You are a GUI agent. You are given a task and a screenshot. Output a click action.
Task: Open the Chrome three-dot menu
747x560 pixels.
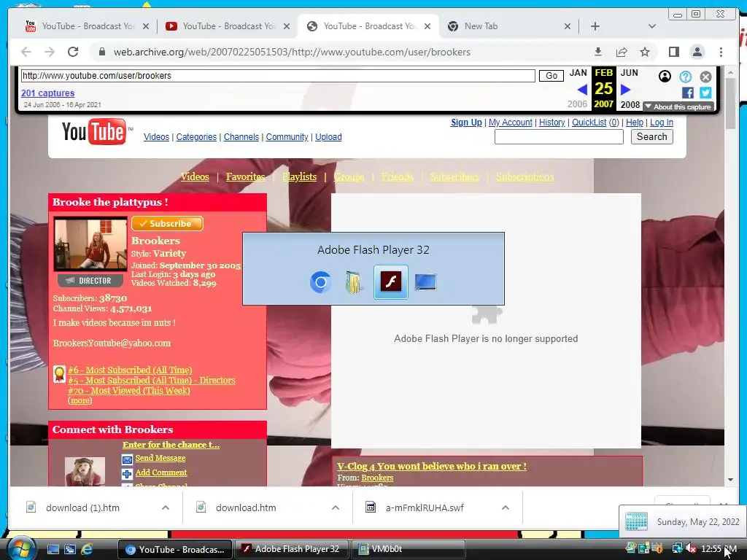[x=721, y=52]
